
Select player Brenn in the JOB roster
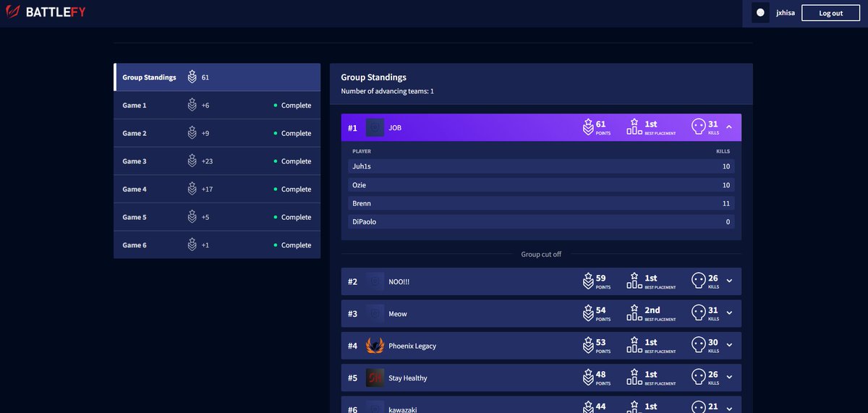pyautogui.click(x=541, y=203)
